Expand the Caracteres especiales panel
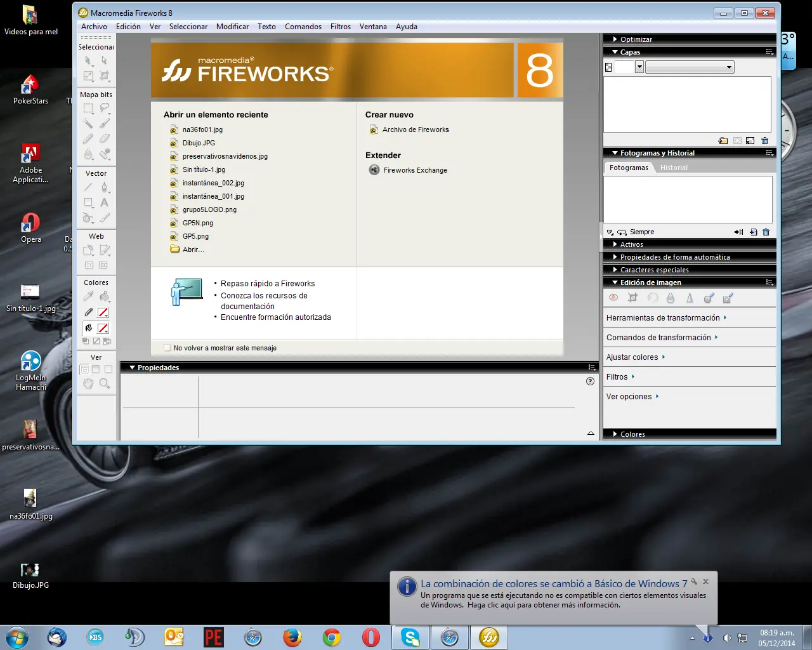Screen dimensions: 812x650 (x=615, y=270)
